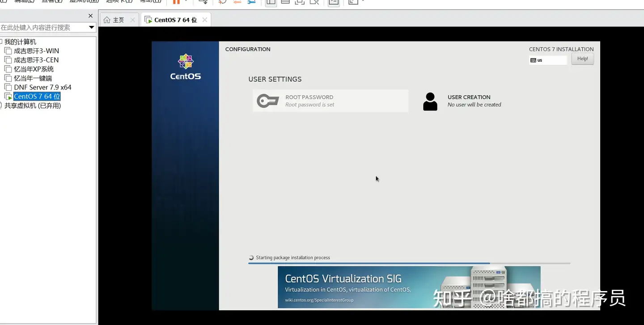The height and width of the screenshot is (325, 644).
Task: Open ROOT PASSWORD via the key icon
Action: pyautogui.click(x=268, y=101)
